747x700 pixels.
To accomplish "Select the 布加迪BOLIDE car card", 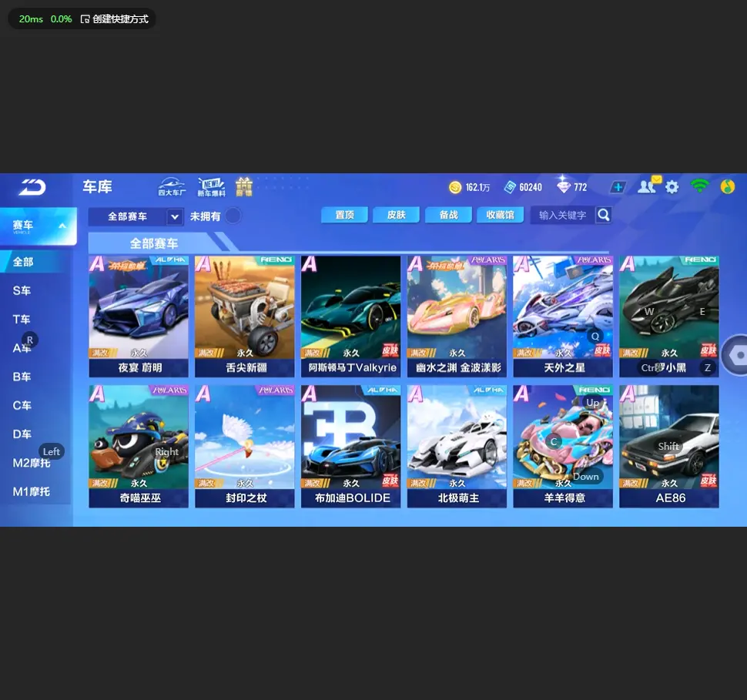I will point(350,447).
